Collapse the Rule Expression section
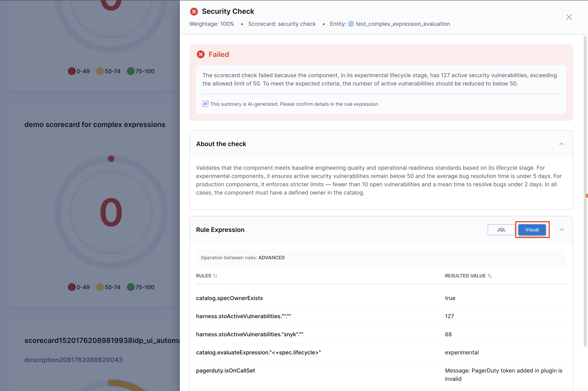 pyautogui.click(x=561, y=230)
